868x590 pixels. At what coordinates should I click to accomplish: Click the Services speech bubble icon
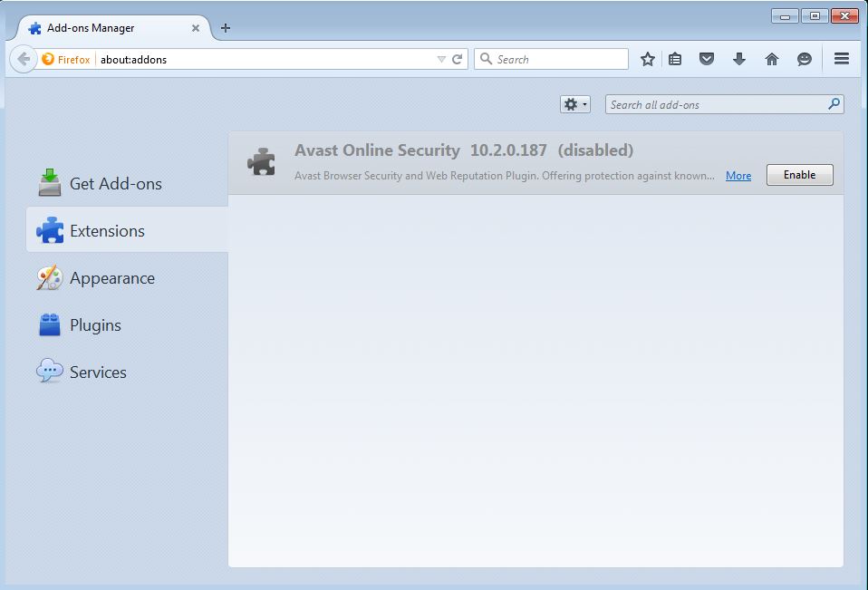49,371
